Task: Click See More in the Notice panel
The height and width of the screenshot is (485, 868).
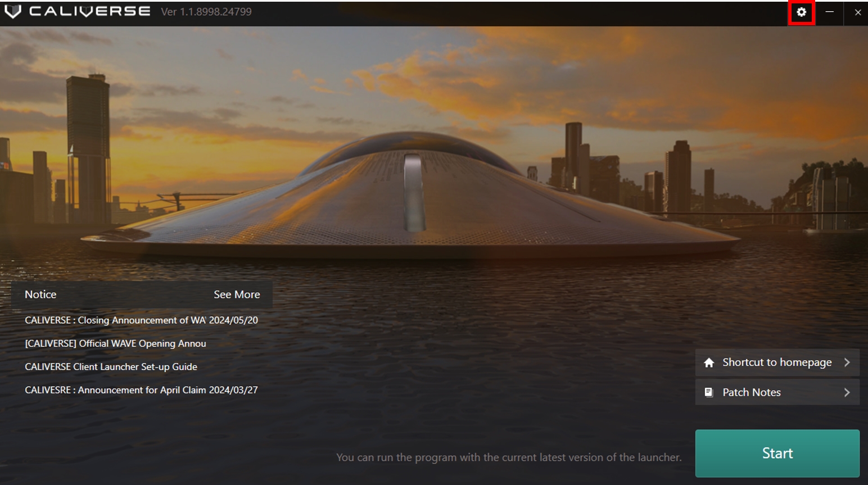Action: coord(237,294)
